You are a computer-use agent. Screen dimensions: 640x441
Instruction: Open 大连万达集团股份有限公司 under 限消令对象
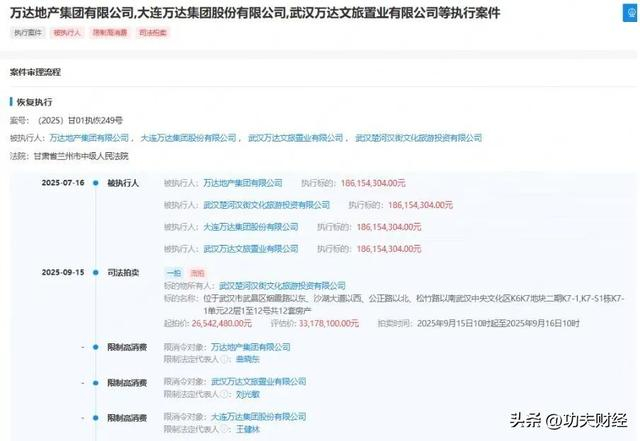(x=258, y=417)
